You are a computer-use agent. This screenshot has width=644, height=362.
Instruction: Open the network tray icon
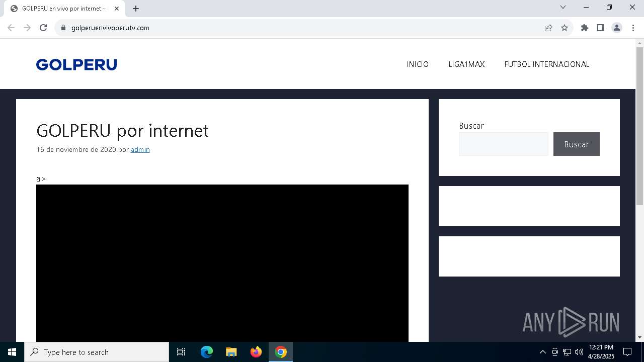567,352
